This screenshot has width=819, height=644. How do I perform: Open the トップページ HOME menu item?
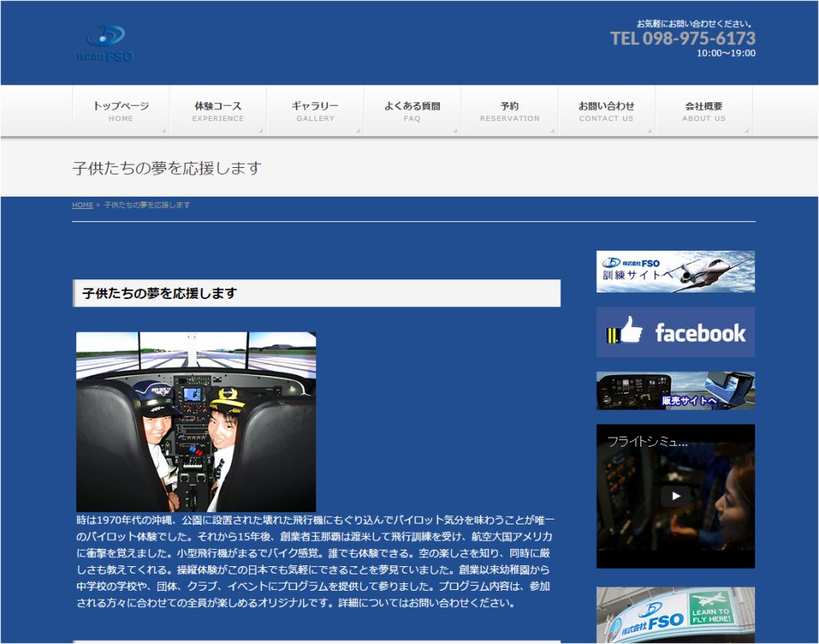120,111
